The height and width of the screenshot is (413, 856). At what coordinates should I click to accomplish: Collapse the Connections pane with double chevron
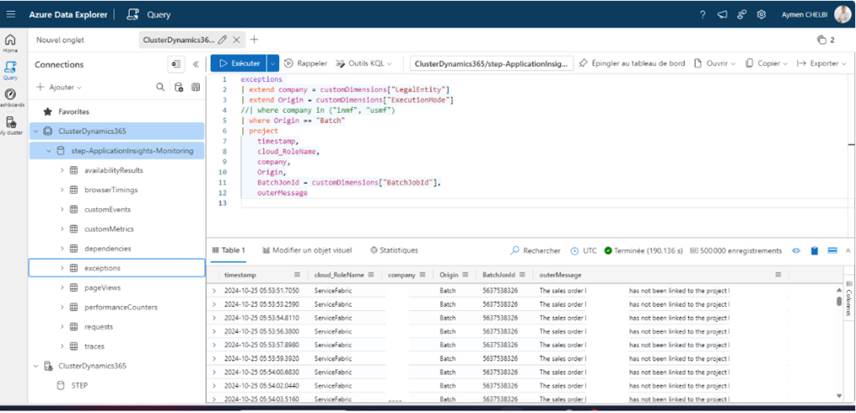coord(195,64)
